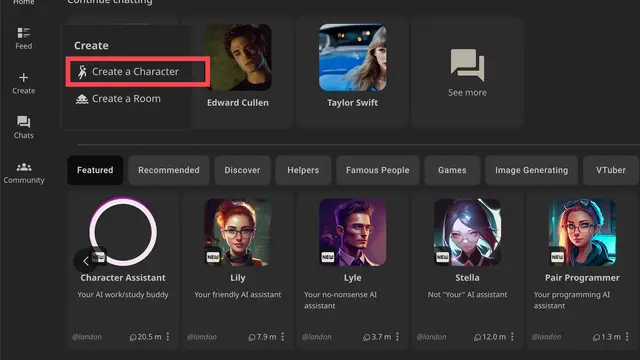The height and width of the screenshot is (360, 640).
Task: Open options menu for Pair Programmer card
Action: (x=627, y=337)
